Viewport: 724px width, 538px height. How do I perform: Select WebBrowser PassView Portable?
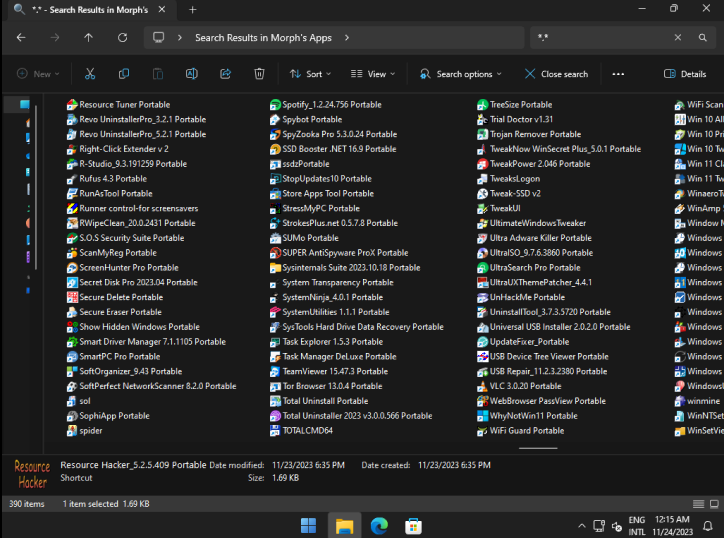pyautogui.click(x=542, y=401)
